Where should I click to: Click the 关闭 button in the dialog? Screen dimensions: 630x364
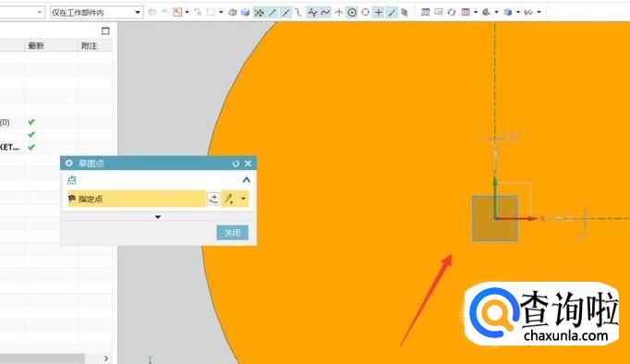[x=232, y=233]
